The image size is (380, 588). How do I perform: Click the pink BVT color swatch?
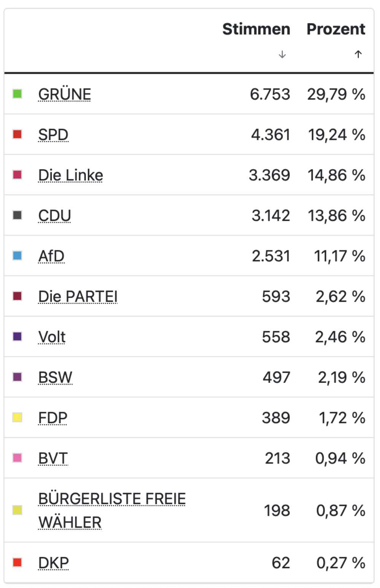coord(17,458)
